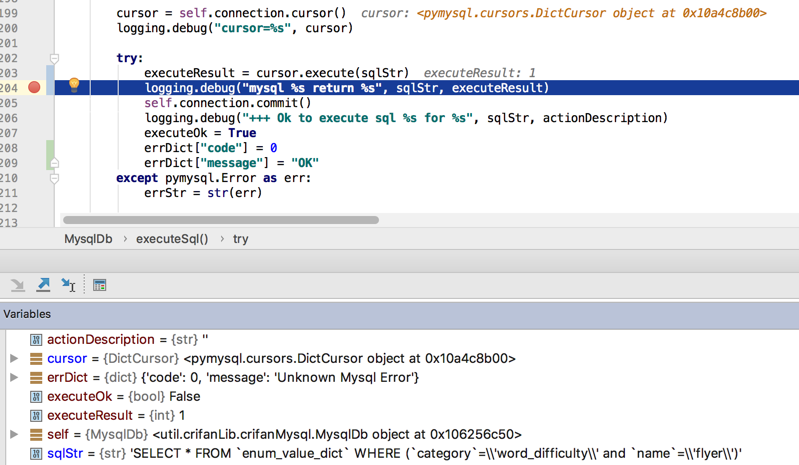Collapse the except block fold marker at line 210
This screenshot has width=799, height=465.
(54, 178)
